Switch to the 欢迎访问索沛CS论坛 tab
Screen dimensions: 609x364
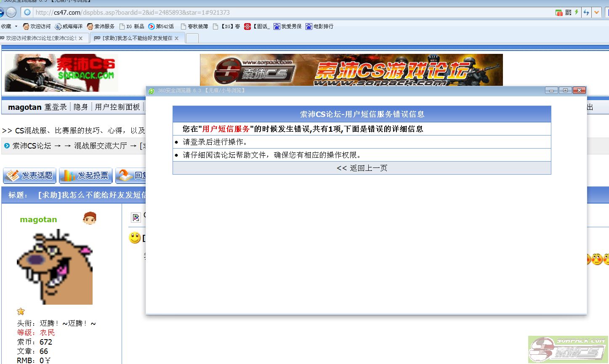(x=40, y=38)
